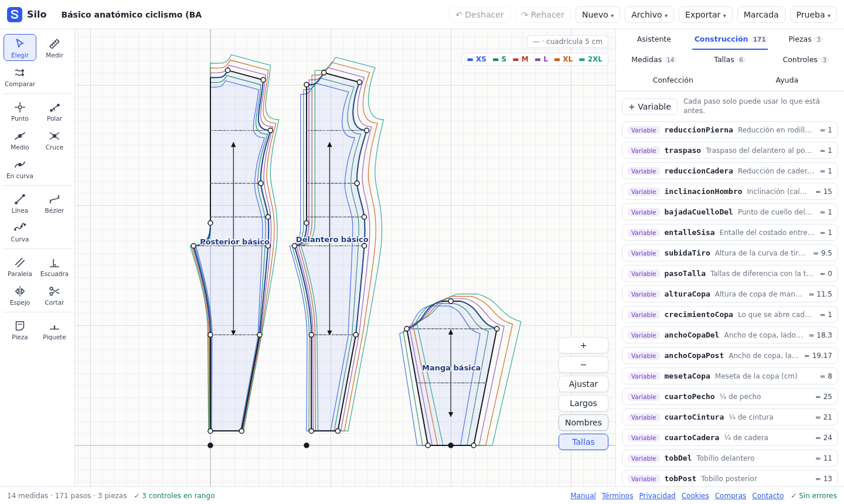Screen dimensions: 844x504
Task: Toggle the XL size legend entry
Action: [x=563, y=59]
